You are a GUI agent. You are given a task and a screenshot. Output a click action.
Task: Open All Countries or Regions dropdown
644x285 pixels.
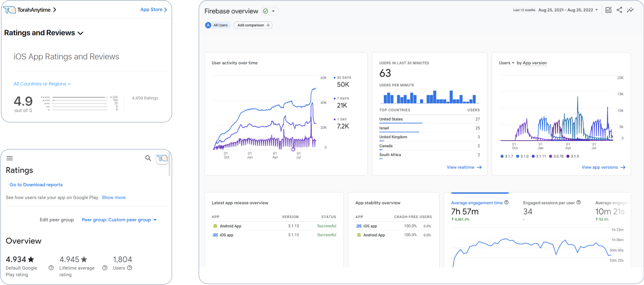(x=42, y=84)
